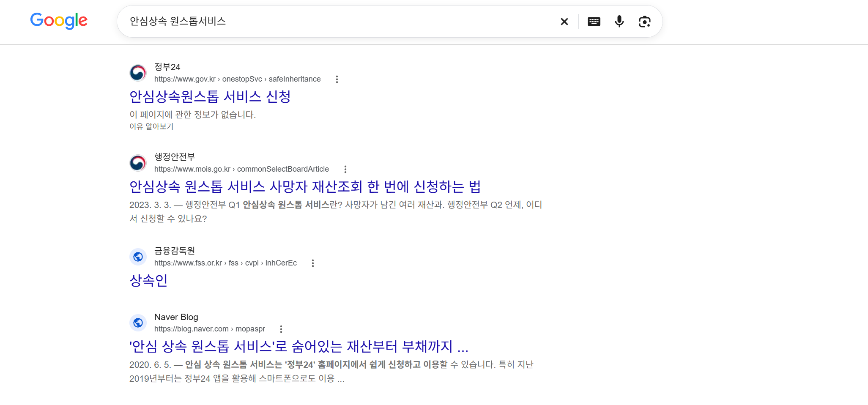Clear the search box with the X icon

(564, 22)
